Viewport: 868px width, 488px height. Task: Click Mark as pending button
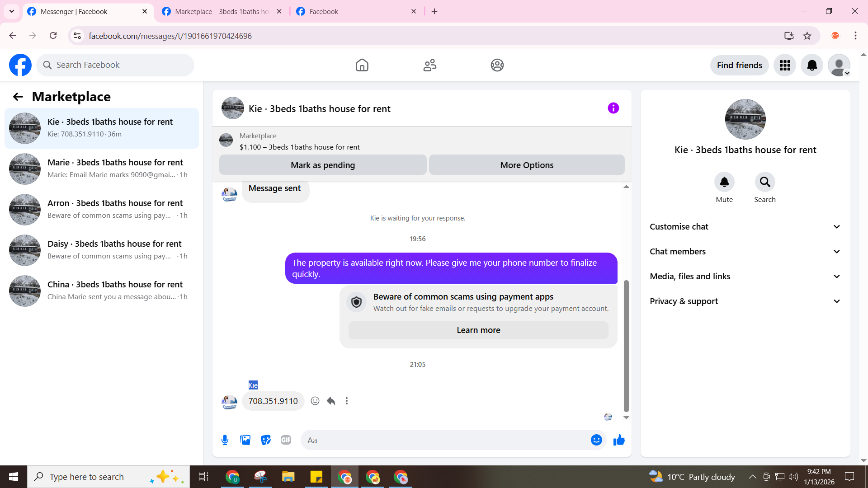point(322,165)
